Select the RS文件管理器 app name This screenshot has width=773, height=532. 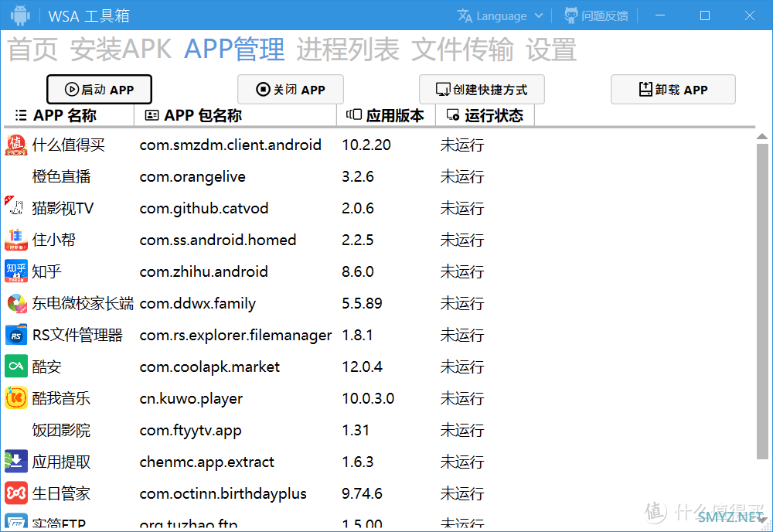click(x=77, y=335)
